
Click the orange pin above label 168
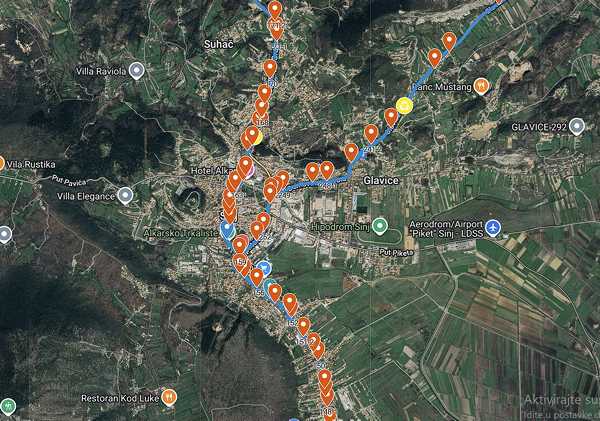tap(261, 108)
